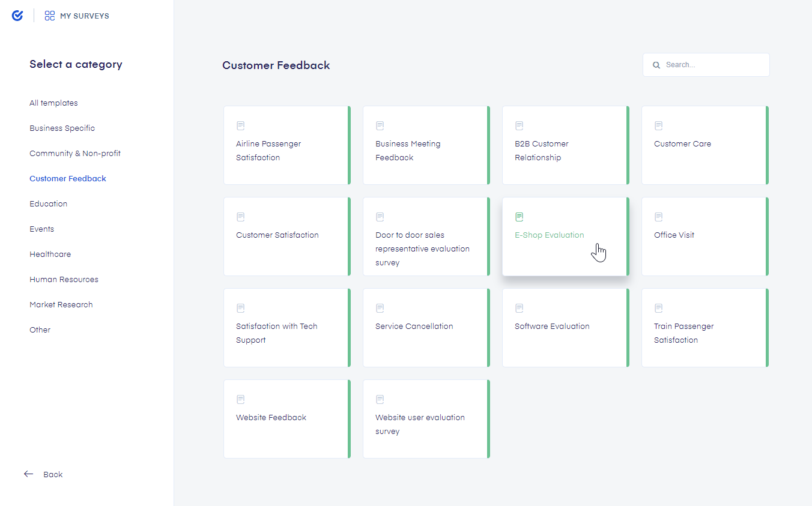
Task: Choose the Market Research category
Action: click(61, 304)
